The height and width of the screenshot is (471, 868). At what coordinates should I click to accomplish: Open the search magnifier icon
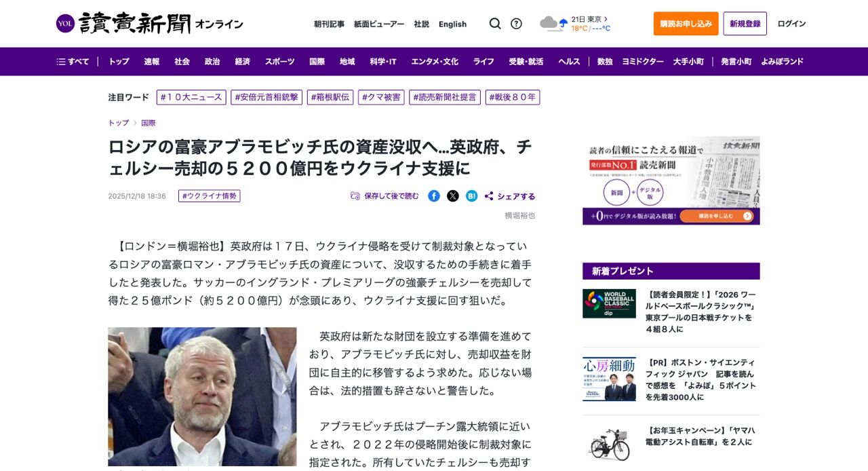coord(495,24)
